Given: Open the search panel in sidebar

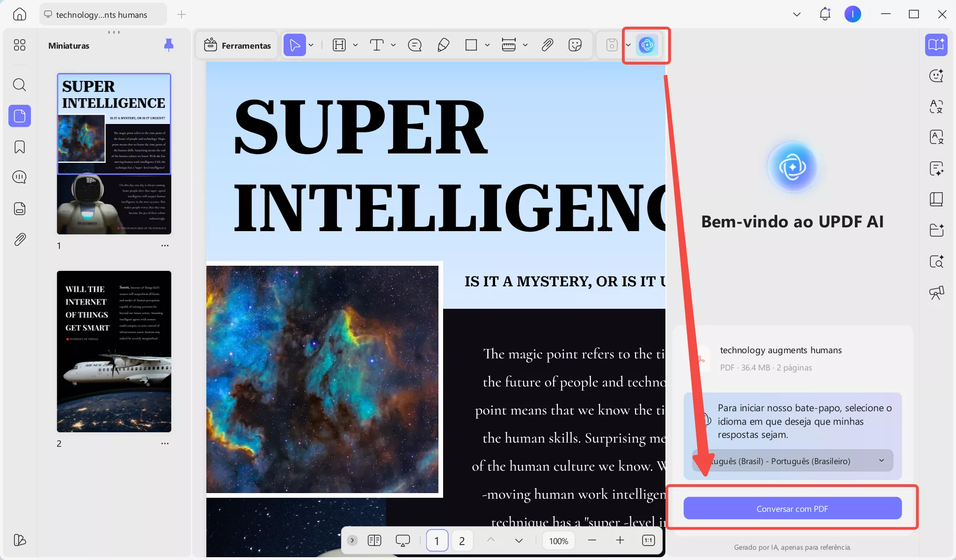Looking at the screenshot, I should (20, 85).
